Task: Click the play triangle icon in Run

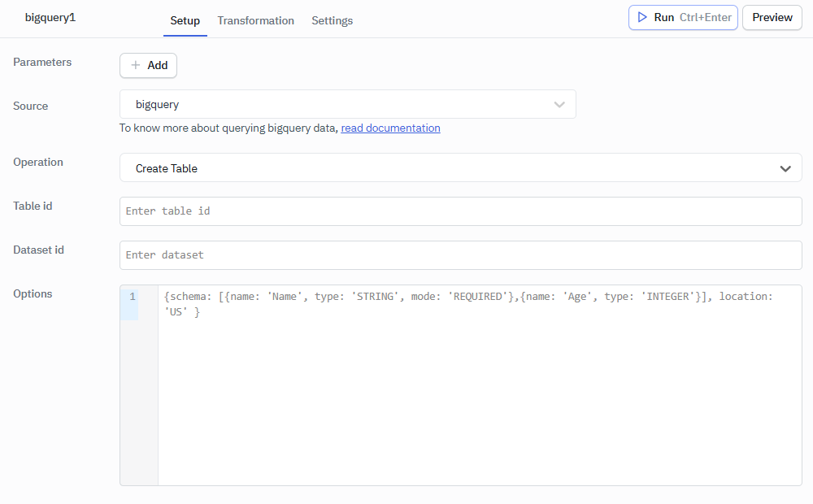Action: (x=642, y=17)
